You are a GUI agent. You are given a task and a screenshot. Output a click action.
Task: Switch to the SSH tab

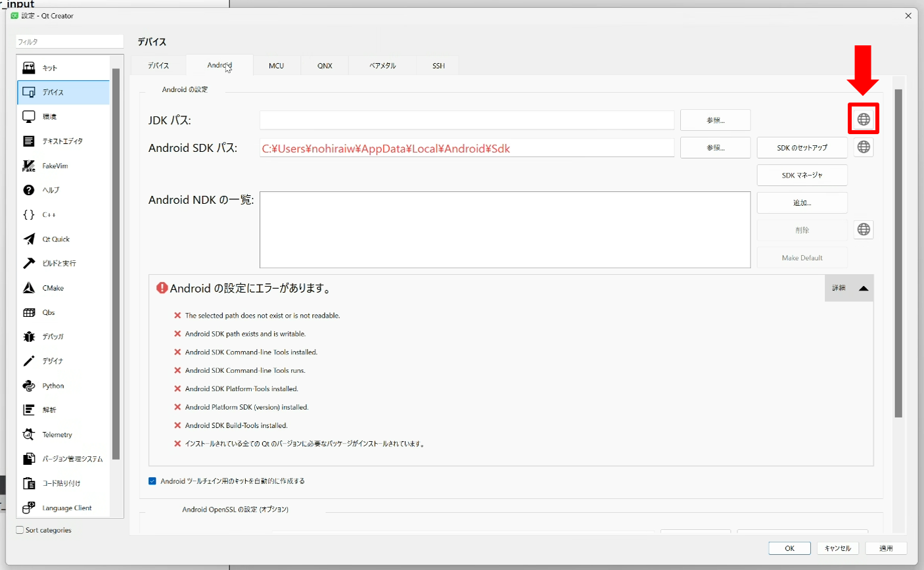438,66
